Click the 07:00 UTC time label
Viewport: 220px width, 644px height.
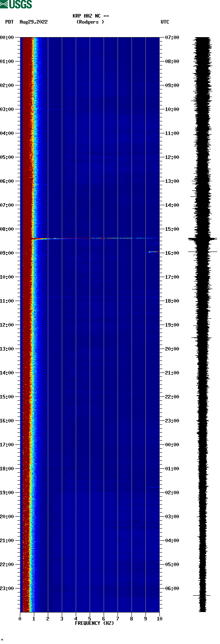(172, 38)
